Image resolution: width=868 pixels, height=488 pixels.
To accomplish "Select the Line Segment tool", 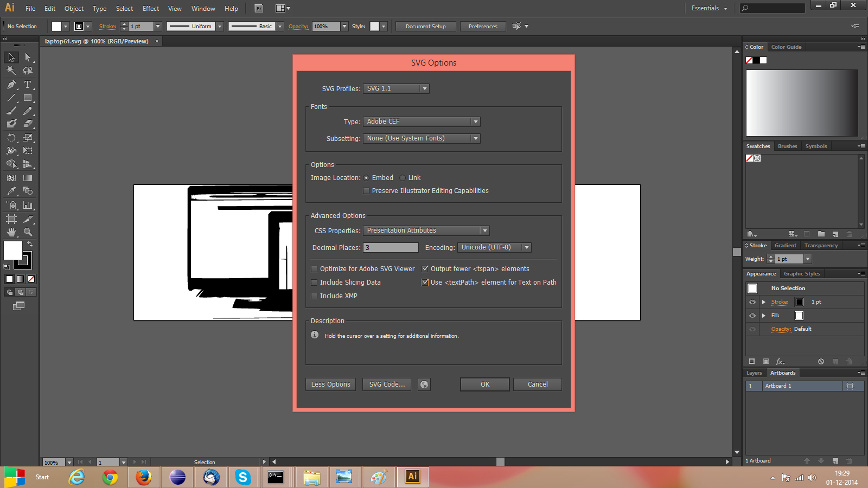I will (x=11, y=98).
